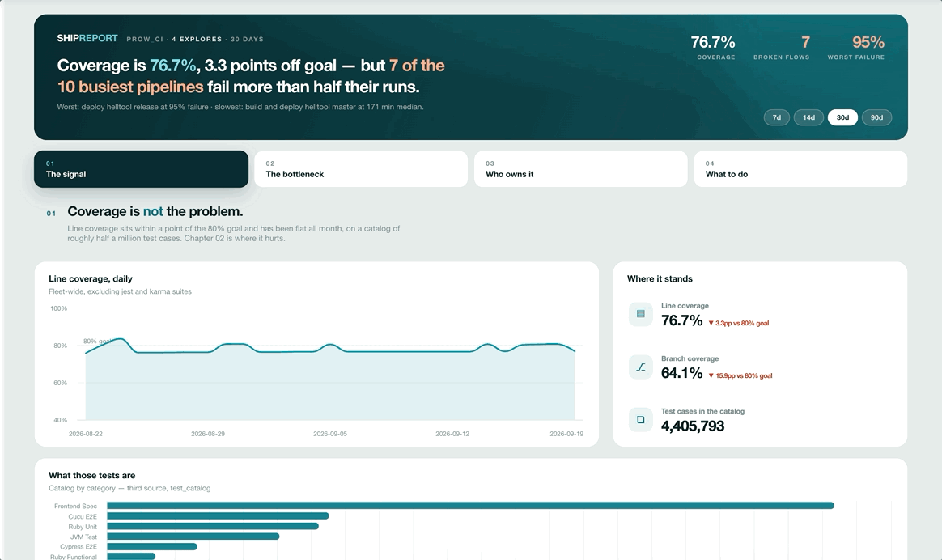
Task: Click the Test cases catalog icon tile
Action: (x=640, y=419)
